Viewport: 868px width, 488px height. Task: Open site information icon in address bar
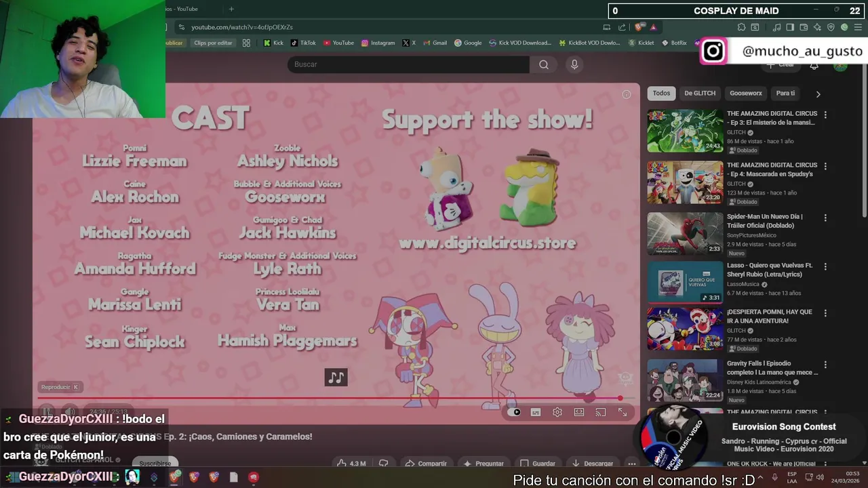click(181, 27)
